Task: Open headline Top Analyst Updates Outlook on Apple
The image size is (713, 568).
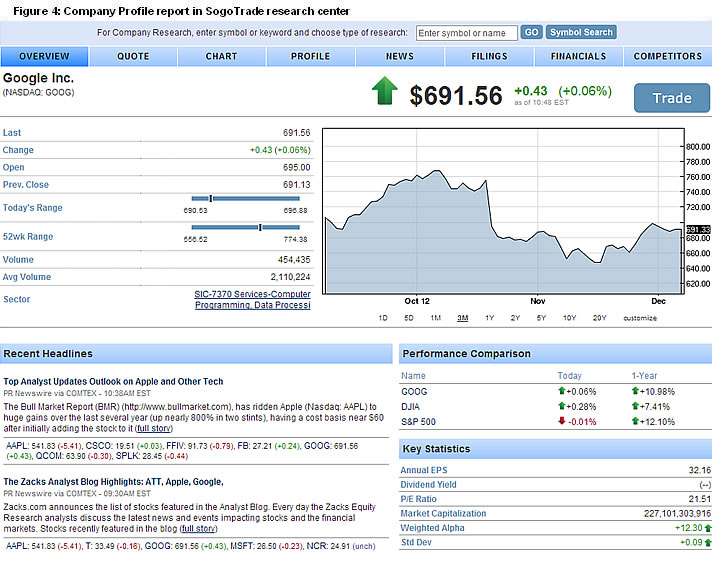Action: (113, 382)
